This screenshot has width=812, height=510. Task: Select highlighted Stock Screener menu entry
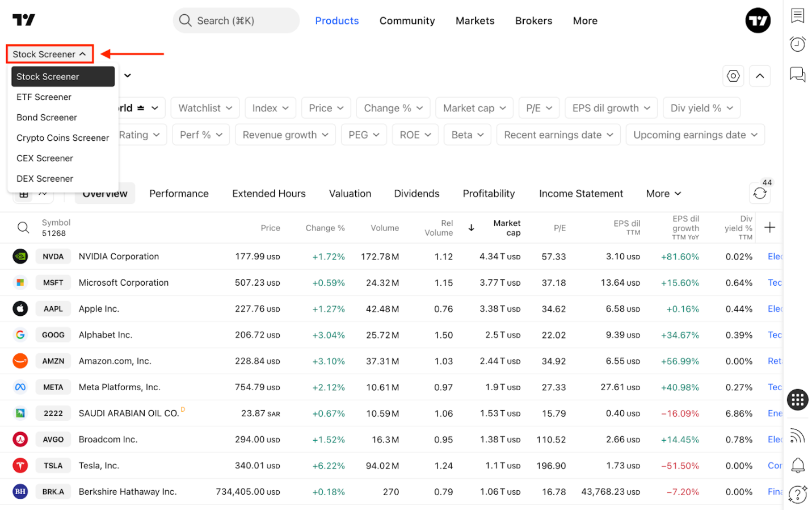tap(63, 77)
